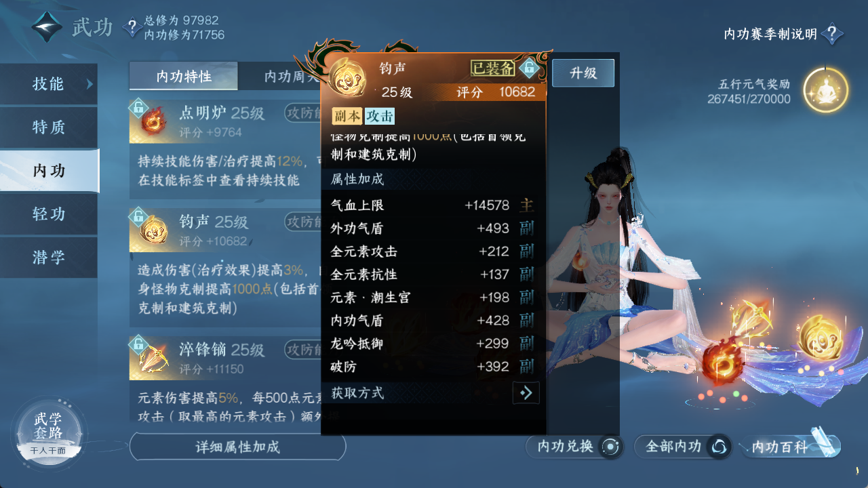
Task: Select the 淬锋镝 arrow skill icon
Action: [x=153, y=359]
